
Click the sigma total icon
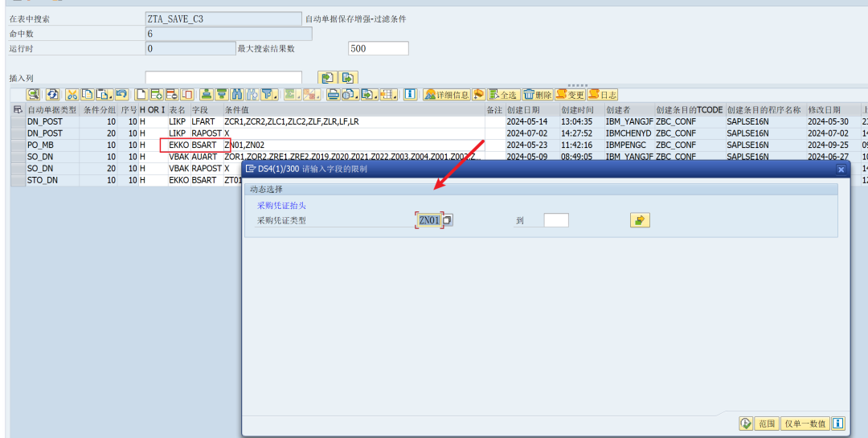[291, 95]
